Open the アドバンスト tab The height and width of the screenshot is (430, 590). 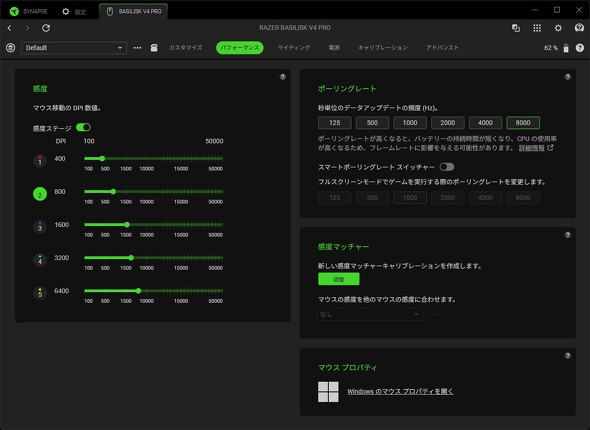click(442, 48)
